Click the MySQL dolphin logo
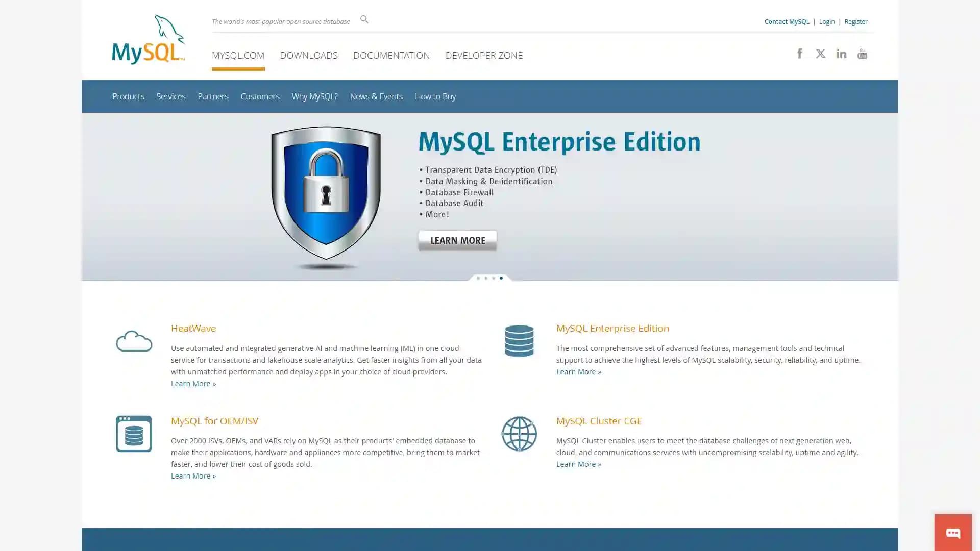This screenshot has width=980, height=551. pos(148,40)
